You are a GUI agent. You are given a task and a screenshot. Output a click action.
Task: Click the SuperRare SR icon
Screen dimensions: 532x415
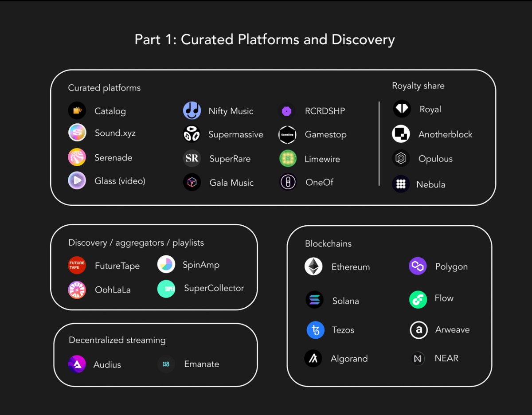pos(192,158)
